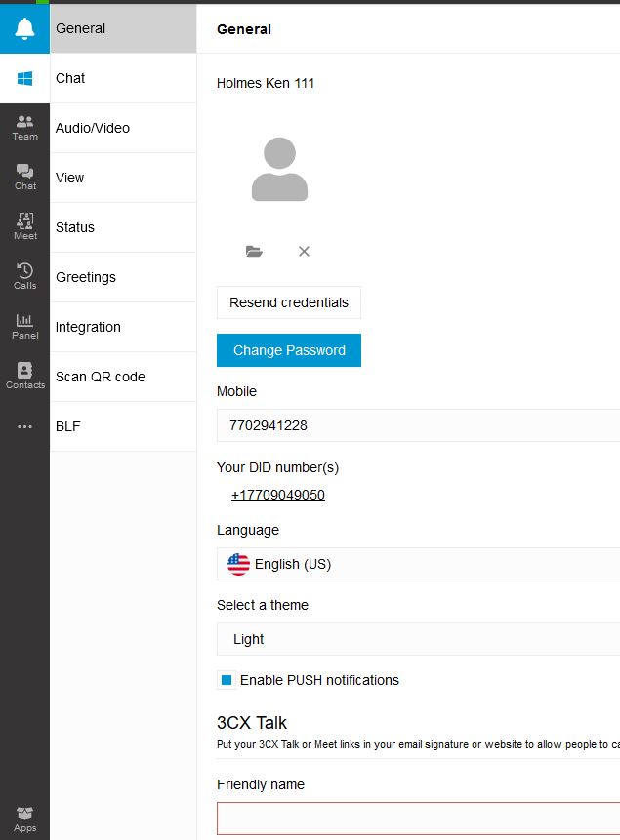Click the three-dots more options icon
The width and height of the screenshot is (620, 840).
pyautogui.click(x=24, y=426)
